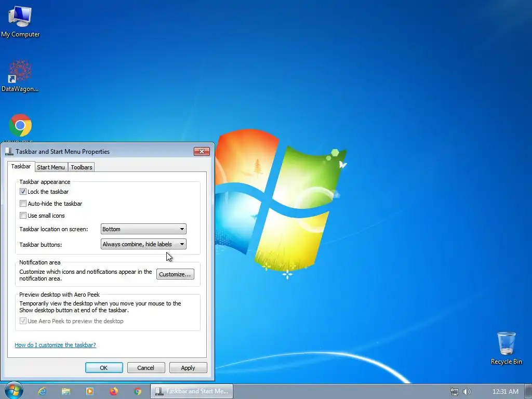Enable Auto-hide the taskbar
Screen dimensions: 532x399
(23, 204)
